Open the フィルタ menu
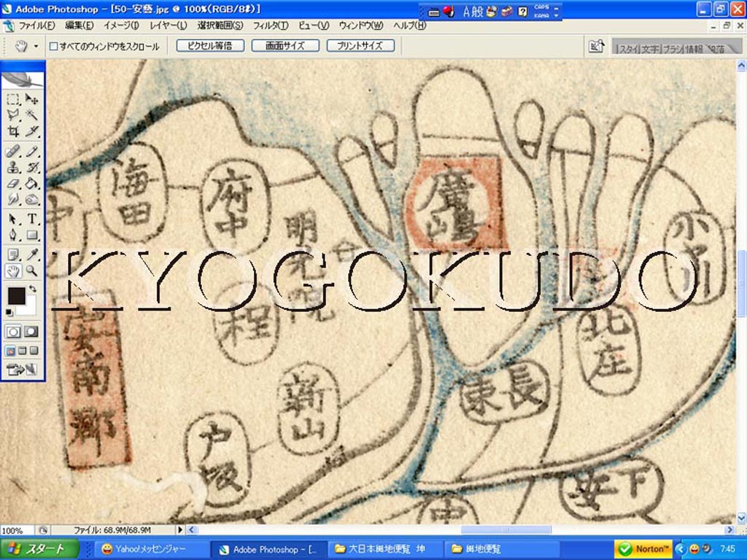The width and height of the screenshot is (747, 560). [x=271, y=26]
